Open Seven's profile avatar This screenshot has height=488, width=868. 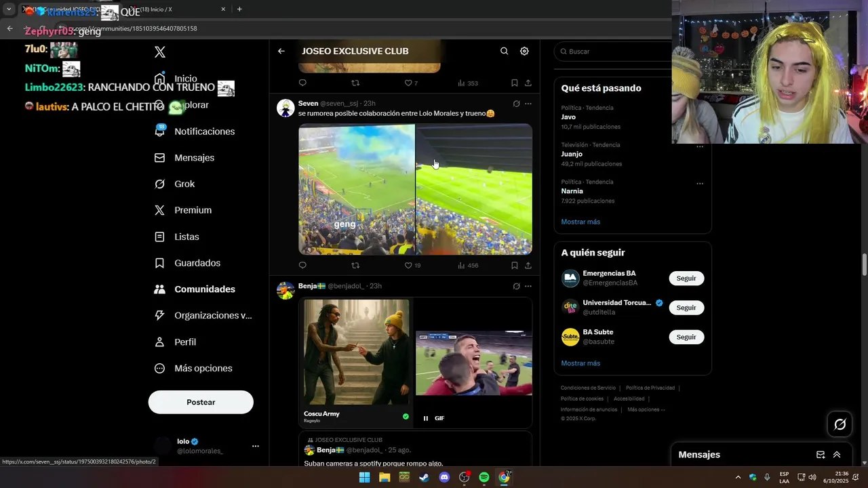tap(285, 108)
